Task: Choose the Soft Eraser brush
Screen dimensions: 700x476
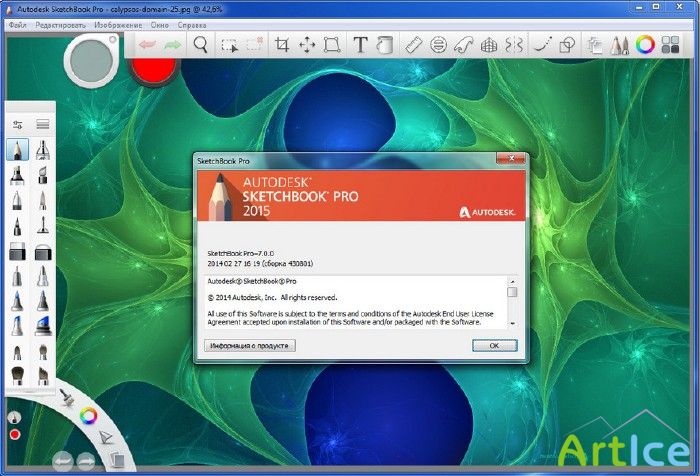Action: click(x=43, y=252)
